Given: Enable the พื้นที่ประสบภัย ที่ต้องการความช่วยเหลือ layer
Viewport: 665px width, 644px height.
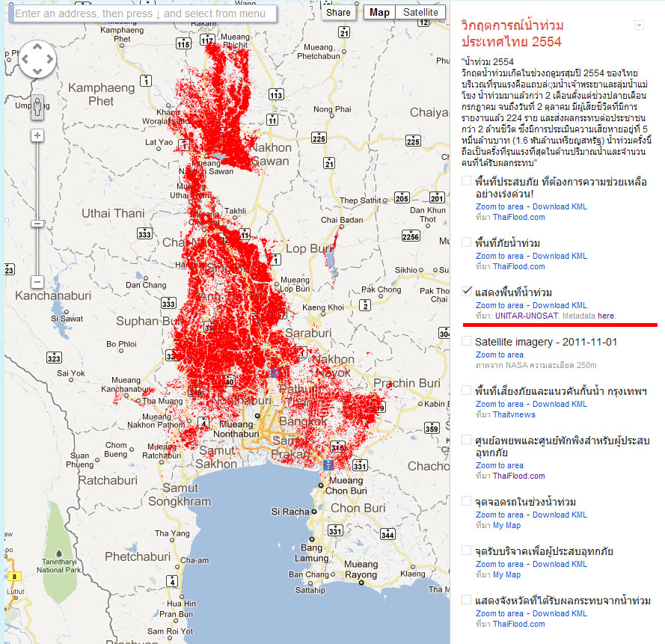Looking at the screenshot, I should tap(466, 181).
